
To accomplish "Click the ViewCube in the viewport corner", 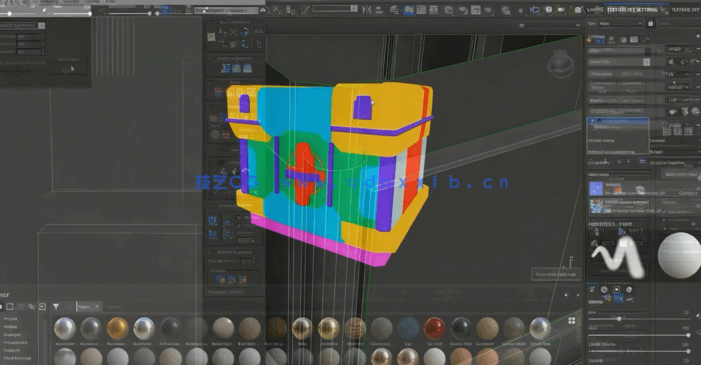I will click(561, 64).
